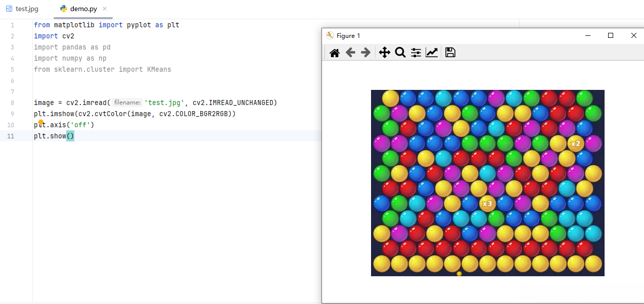Viewport: 644px width, 304px height.
Task: Open Edit axis and curve parameters icon
Action: (x=432, y=53)
